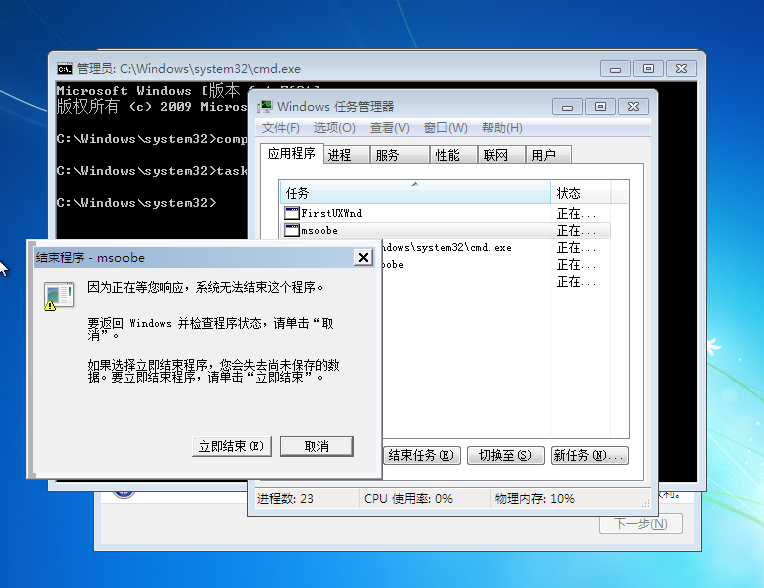
Task: Select the msoobe task name text
Action: tap(319, 230)
